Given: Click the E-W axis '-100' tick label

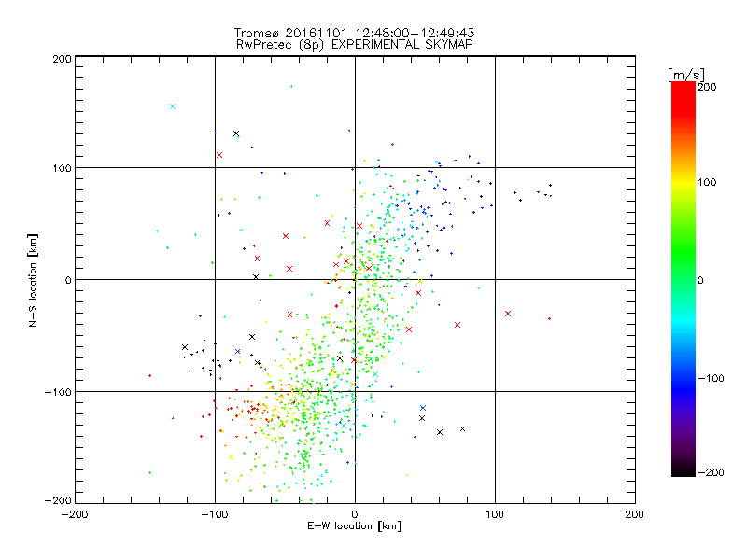Looking at the screenshot, I should (215, 515).
